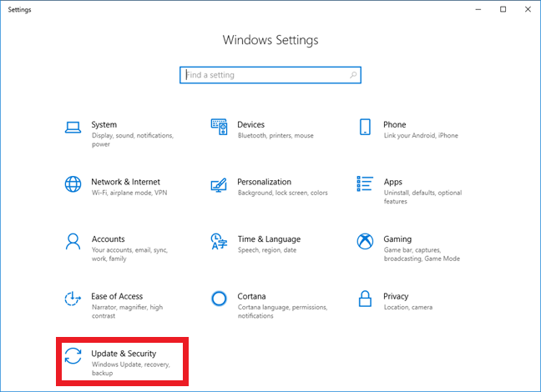The height and width of the screenshot is (392, 541).
Task: Click the Accounts person icon
Action: [73, 241]
